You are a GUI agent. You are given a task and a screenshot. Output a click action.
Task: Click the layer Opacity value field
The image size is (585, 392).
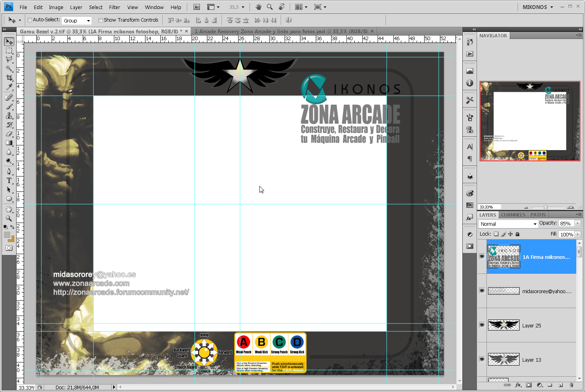click(567, 223)
